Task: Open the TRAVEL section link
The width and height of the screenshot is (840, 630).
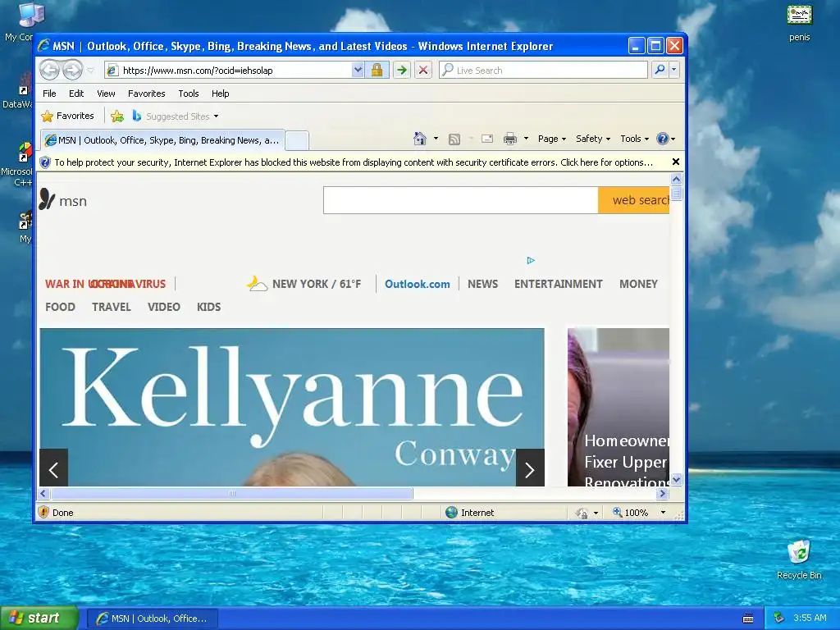Action: point(112,307)
